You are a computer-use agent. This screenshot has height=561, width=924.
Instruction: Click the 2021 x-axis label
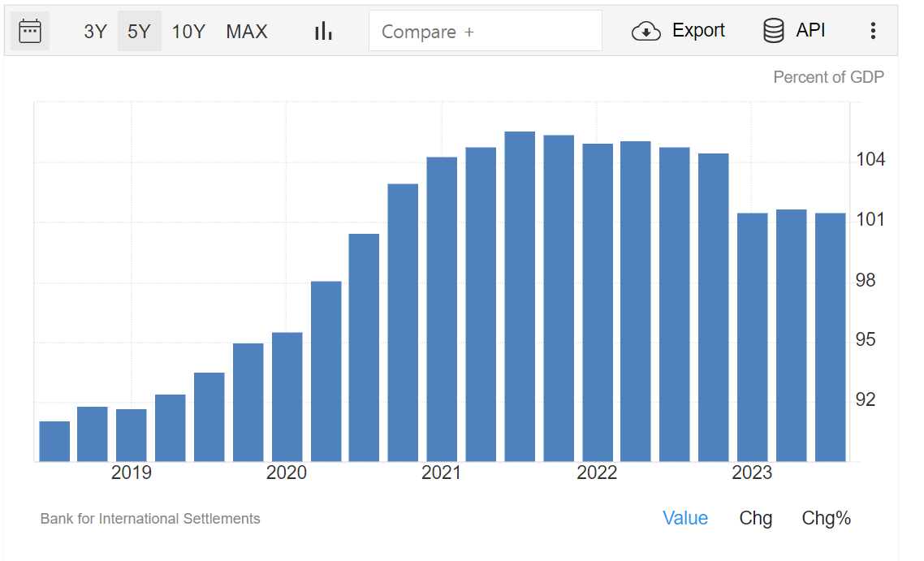[441, 473]
